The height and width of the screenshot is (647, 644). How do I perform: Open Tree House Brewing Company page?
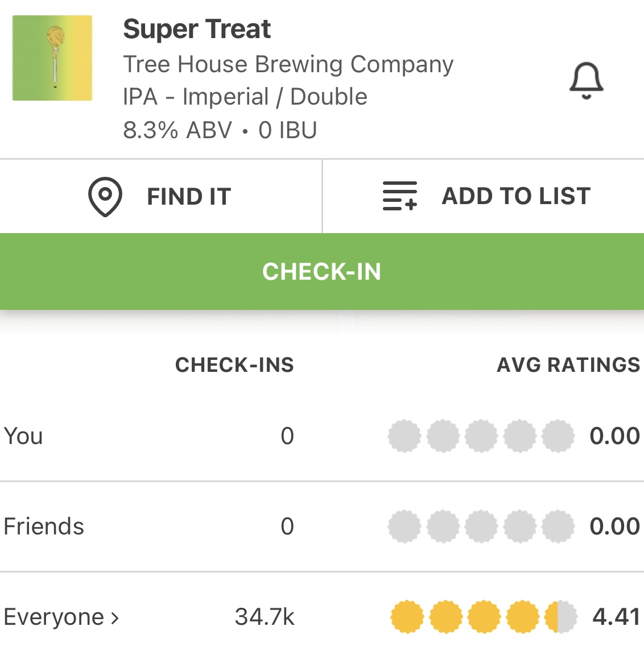coord(288,64)
